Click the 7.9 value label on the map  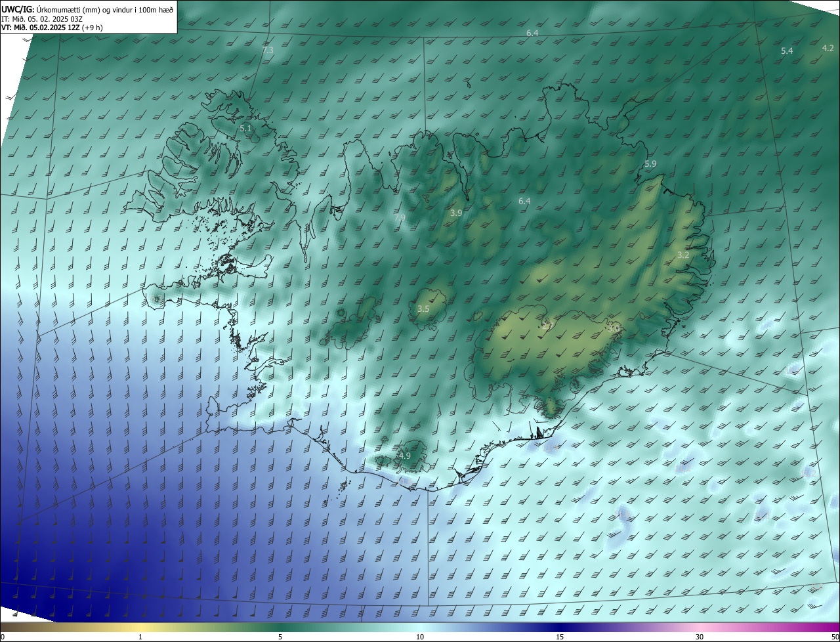point(400,218)
